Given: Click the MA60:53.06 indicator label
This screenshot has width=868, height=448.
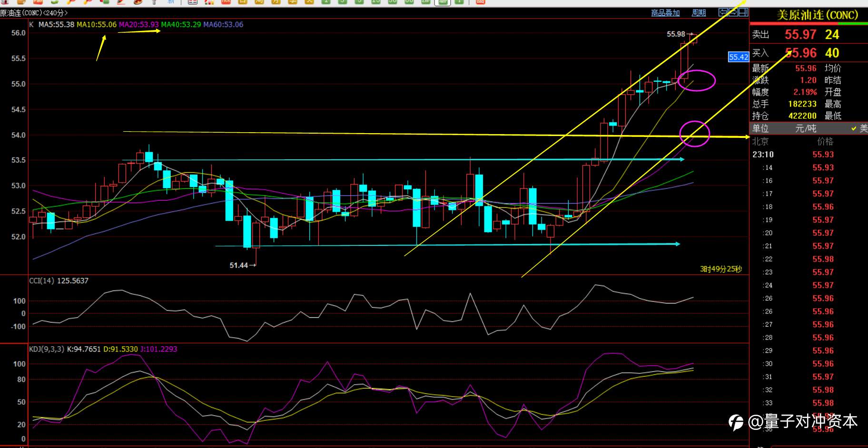Looking at the screenshot, I should (x=223, y=25).
